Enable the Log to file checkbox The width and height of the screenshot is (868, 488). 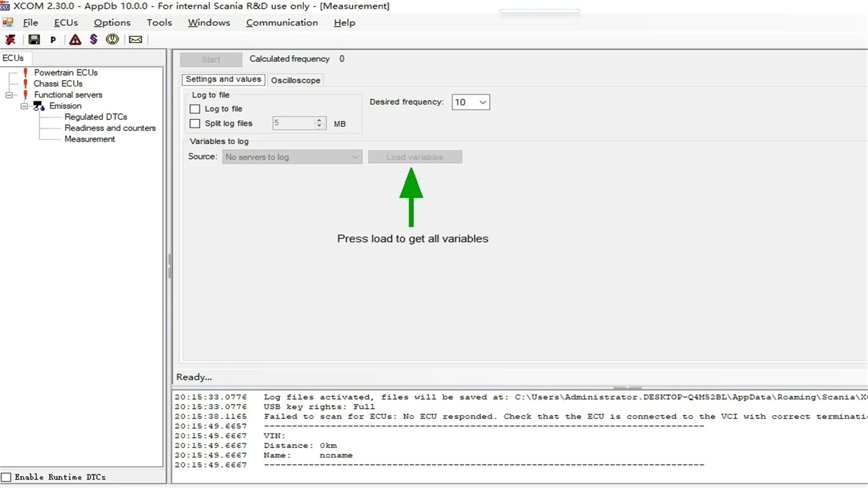click(195, 109)
